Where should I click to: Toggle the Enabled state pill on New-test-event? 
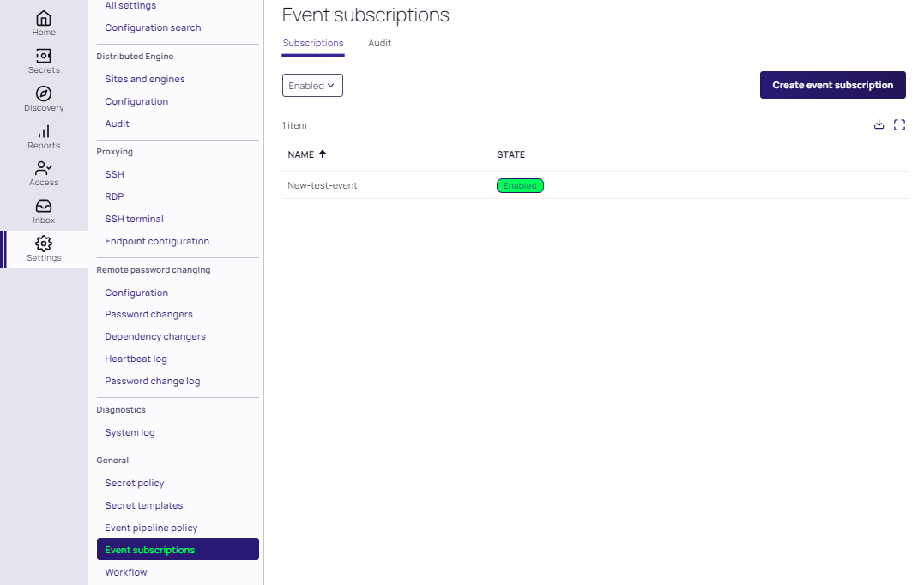pyautogui.click(x=520, y=184)
